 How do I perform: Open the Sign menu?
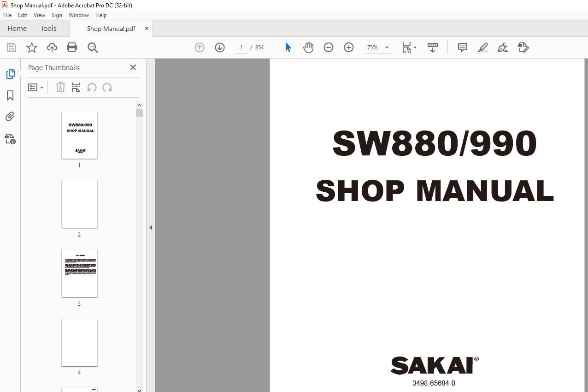(x=57, y=15)
